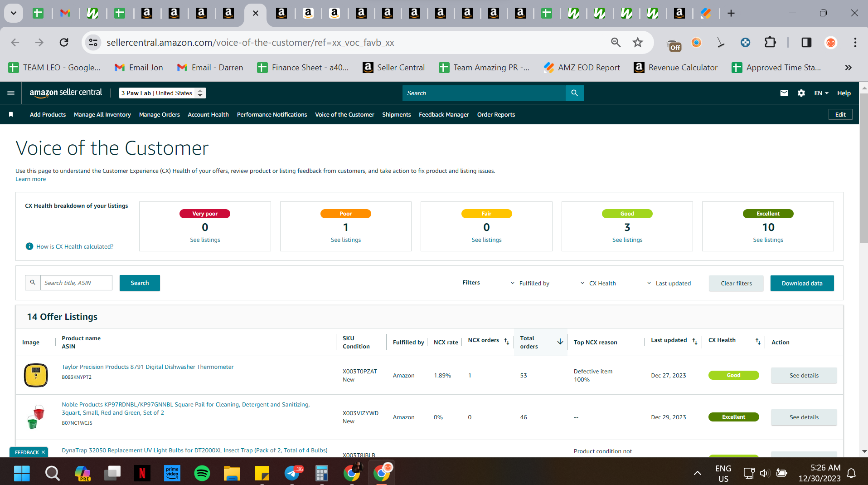Open File Explorer from the taskbar
Image resolution: width=868 pixels, height=485 pixels.
point(232,473)
